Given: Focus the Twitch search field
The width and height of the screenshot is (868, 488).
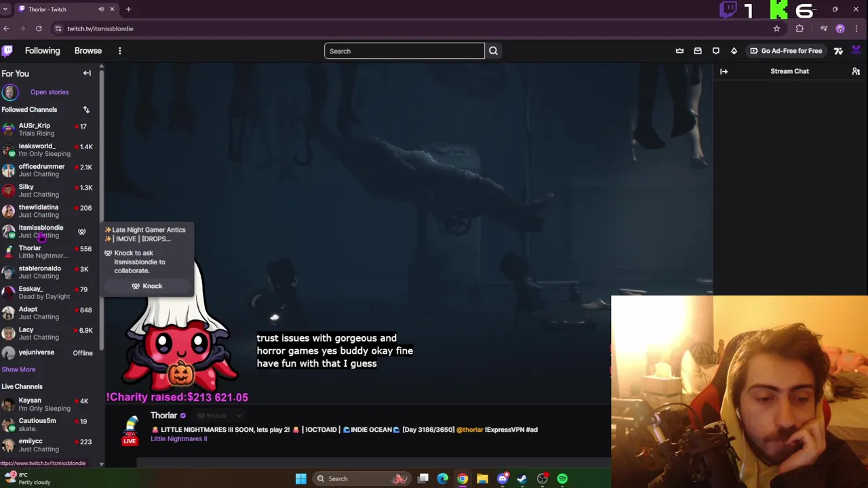Looking at the screenshot, I should 404,51.
